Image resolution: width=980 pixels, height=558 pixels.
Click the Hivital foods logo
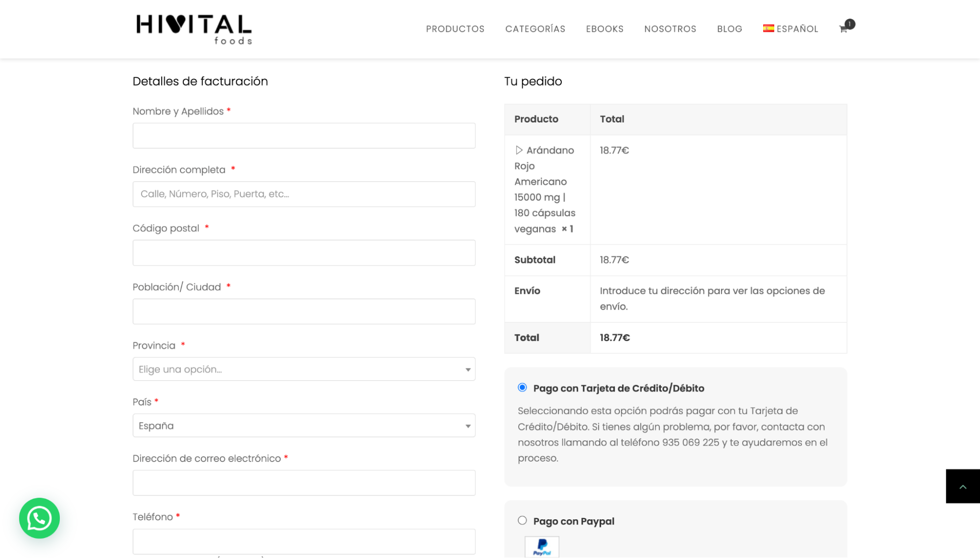[x=194, y=29]
